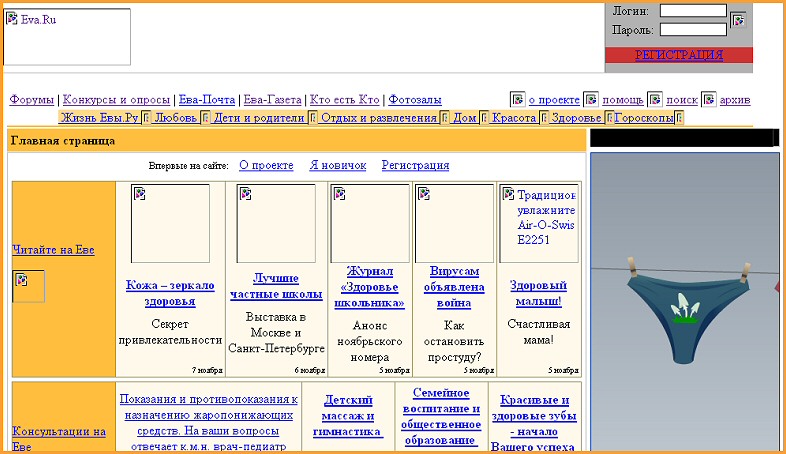Viewport: 786px width, 454px height.
Task: Click the image above 'Вирусам объявлена война'
Action: (454, 223)
